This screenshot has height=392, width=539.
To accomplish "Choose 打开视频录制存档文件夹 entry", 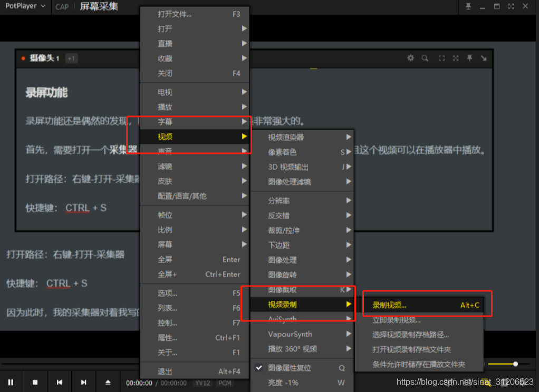I will (419, 349).
